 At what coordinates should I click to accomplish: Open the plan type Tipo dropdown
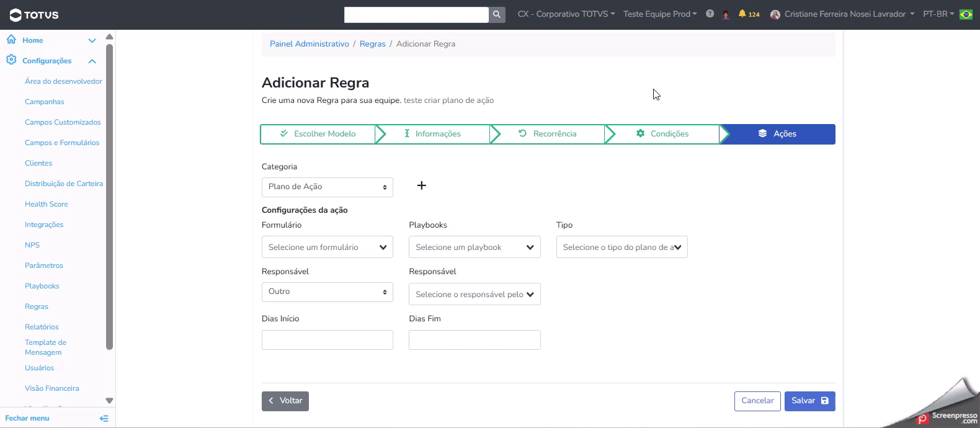pos(621,247)
